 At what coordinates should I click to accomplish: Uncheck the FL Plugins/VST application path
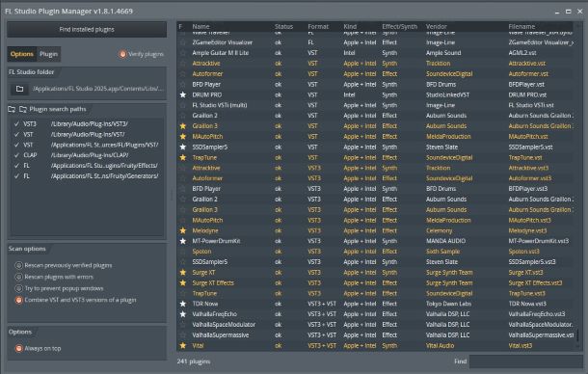click(x=16, y=145)
